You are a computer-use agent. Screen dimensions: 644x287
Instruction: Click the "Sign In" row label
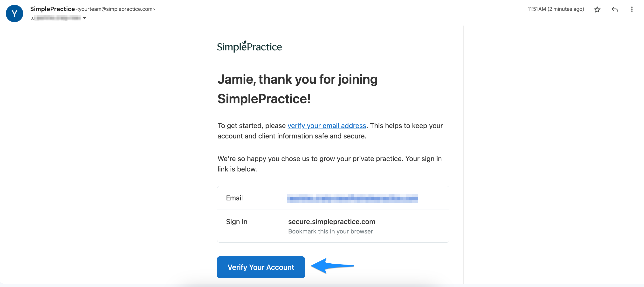click(237, 221)
